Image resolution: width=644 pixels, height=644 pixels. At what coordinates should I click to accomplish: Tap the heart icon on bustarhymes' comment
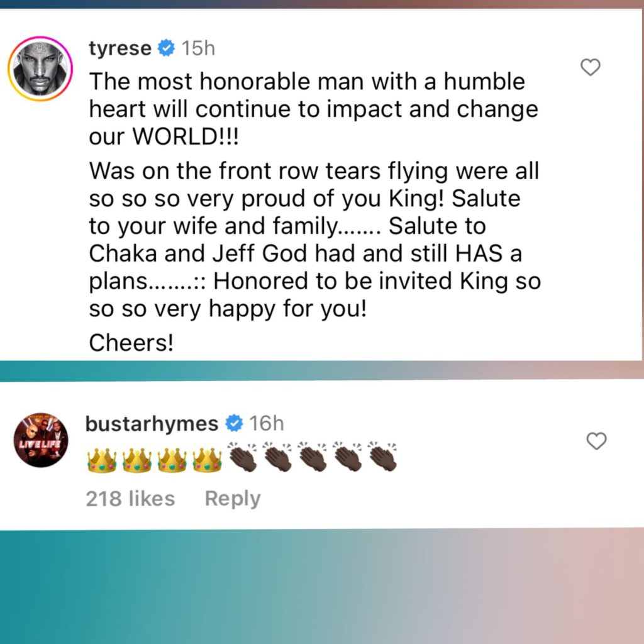click(x=596, y=441)
